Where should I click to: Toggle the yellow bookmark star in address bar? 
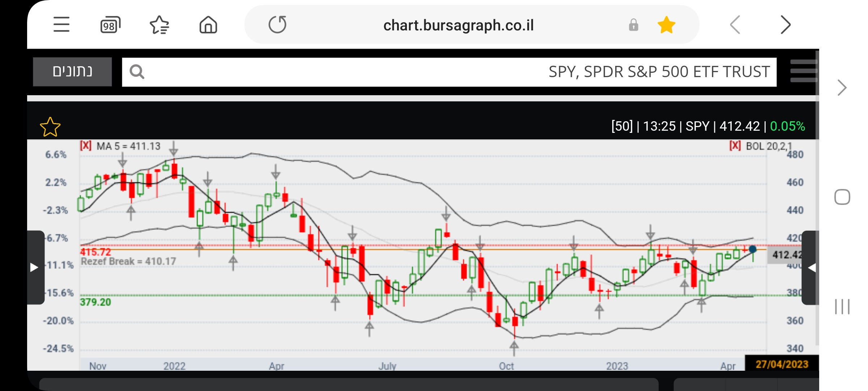(666, 25)
